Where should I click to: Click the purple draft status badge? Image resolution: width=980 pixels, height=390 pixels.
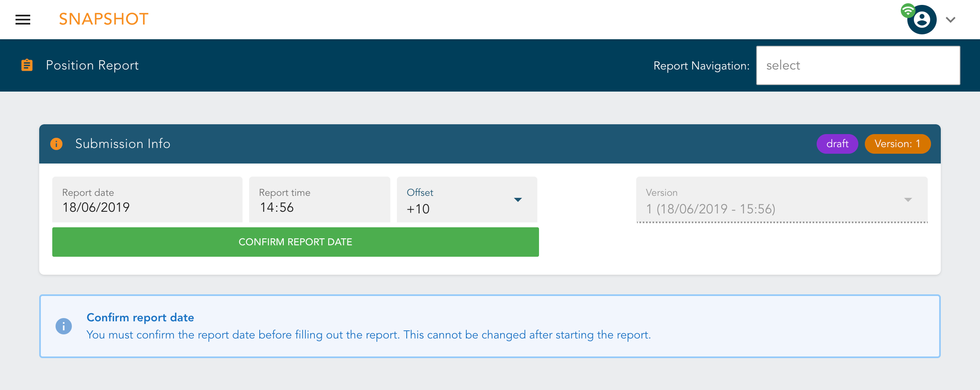(x=837, y=144)
